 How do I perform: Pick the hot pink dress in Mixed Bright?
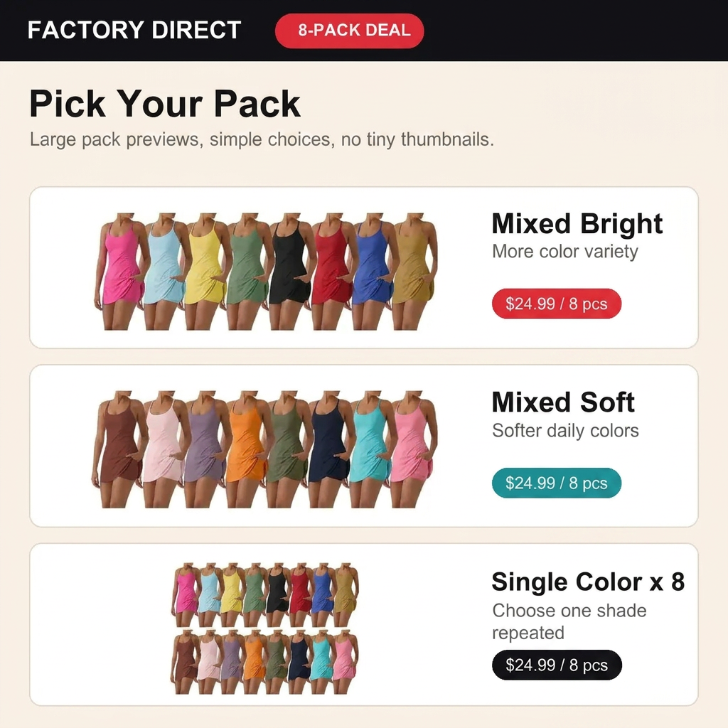119,272
